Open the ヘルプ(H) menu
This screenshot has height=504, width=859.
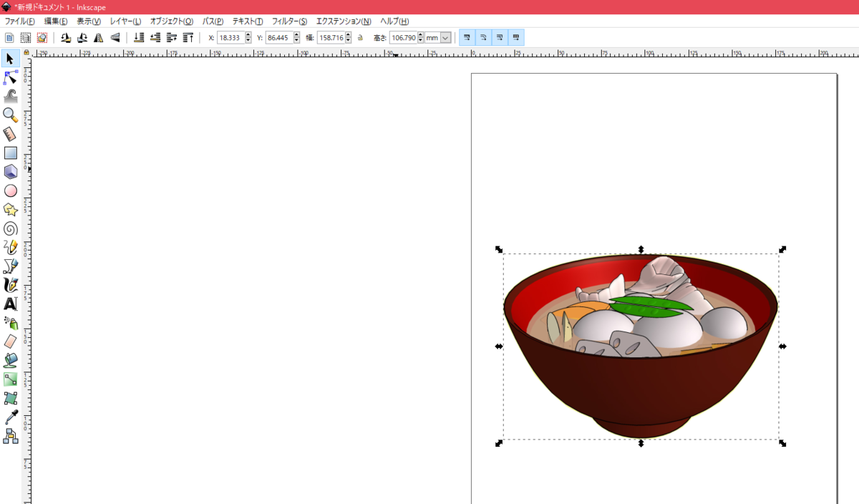tap(394, 21)
